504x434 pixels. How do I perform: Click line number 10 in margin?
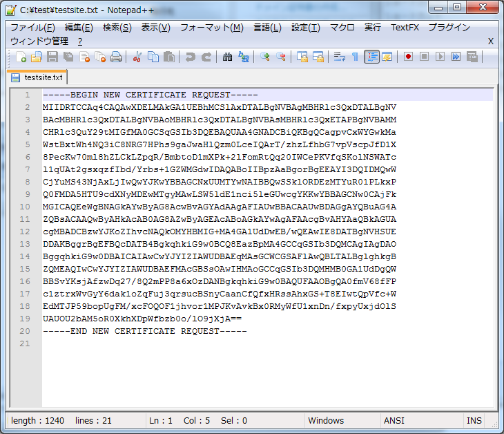(x=25, y=207)
